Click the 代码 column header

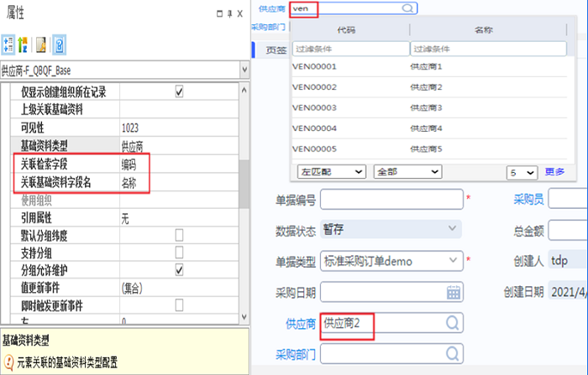coord(346,30)
